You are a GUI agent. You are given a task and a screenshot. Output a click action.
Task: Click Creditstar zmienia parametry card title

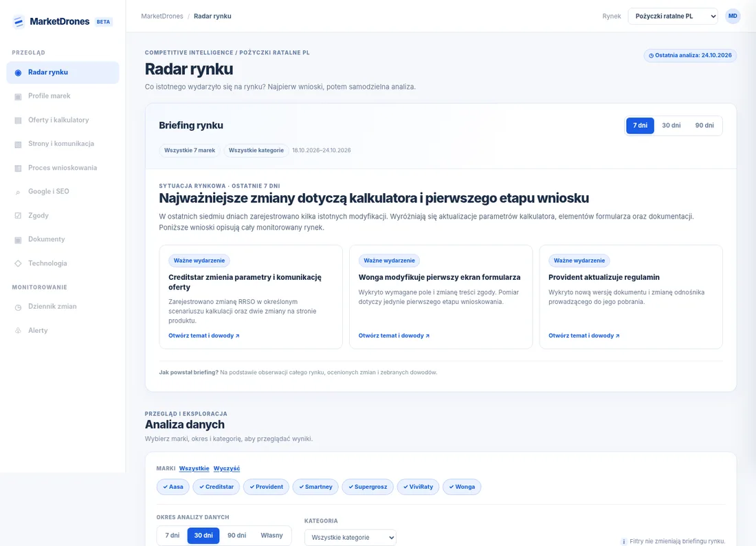[245, 282]
